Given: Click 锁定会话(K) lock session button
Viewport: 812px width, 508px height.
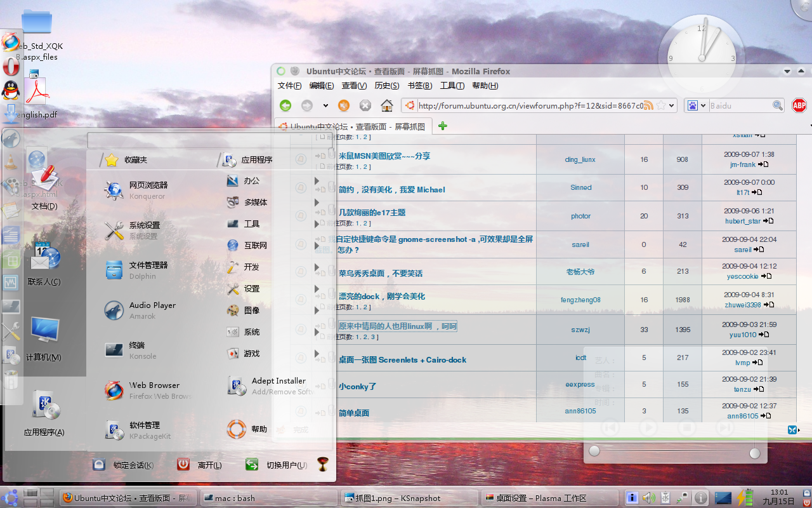Looking at the screenshot, I should coord(123,465).
